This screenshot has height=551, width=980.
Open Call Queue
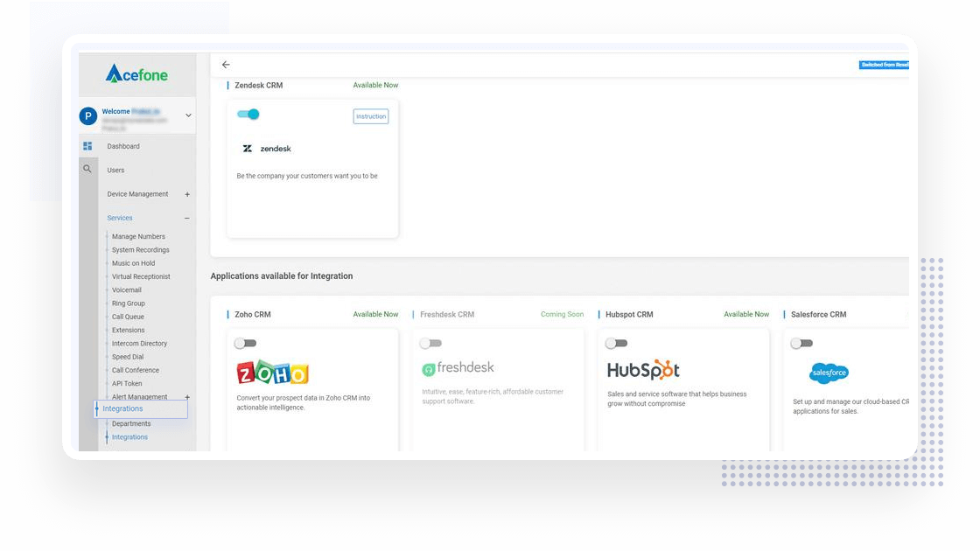[x=128, y=317]
